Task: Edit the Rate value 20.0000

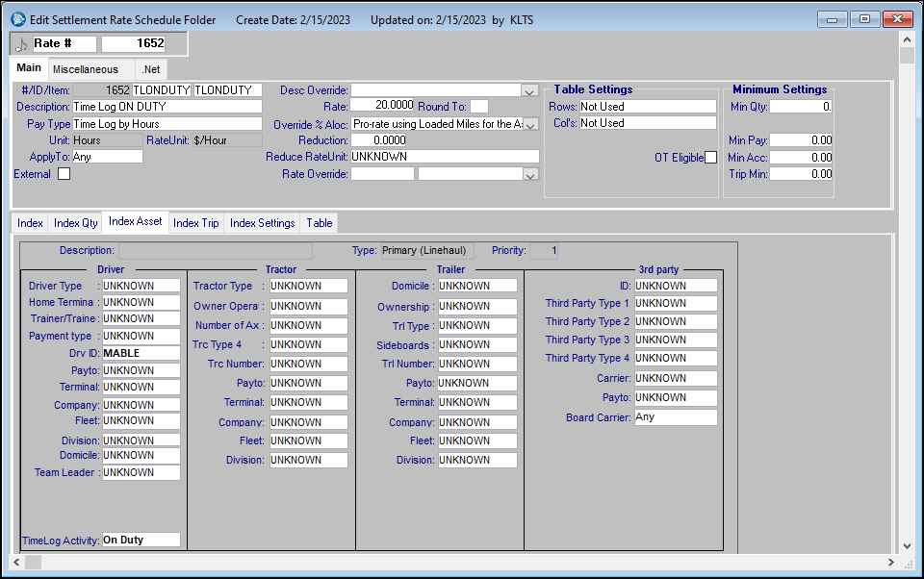Action: (x=382, y=106)
